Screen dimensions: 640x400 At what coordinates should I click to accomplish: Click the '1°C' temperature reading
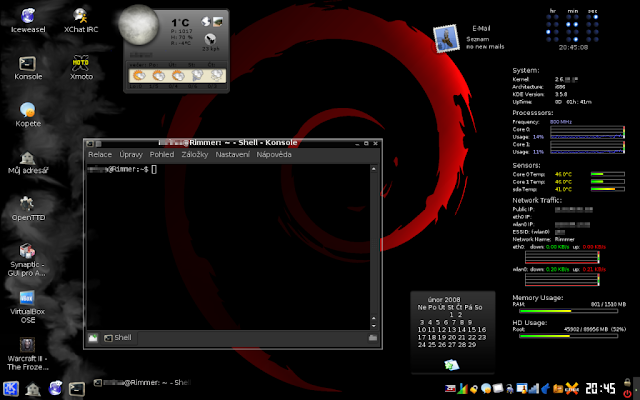point(180,23)
